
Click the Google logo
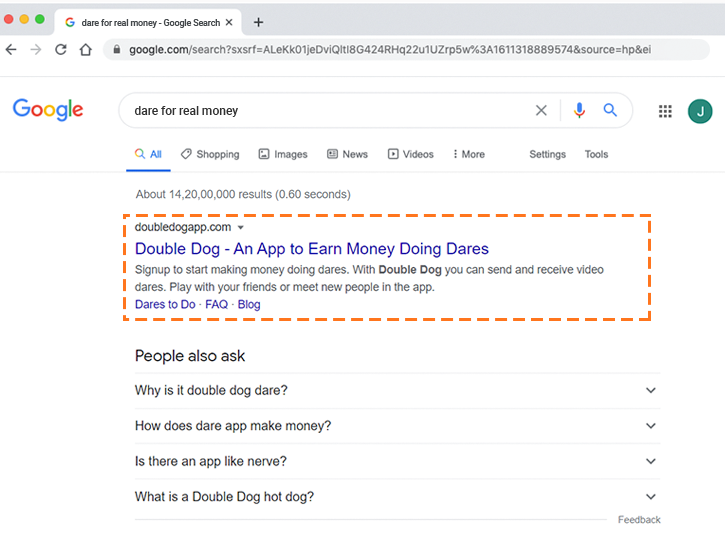(48, 110)
